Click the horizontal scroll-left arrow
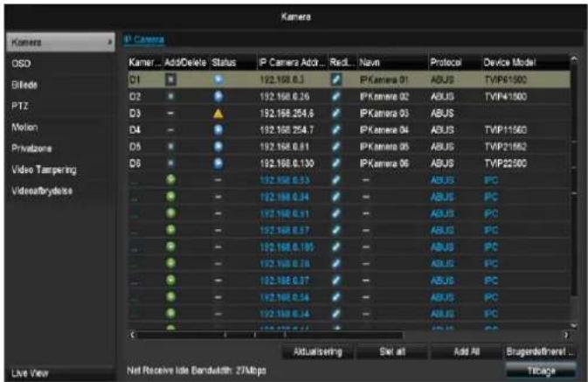 pos(133,335)
